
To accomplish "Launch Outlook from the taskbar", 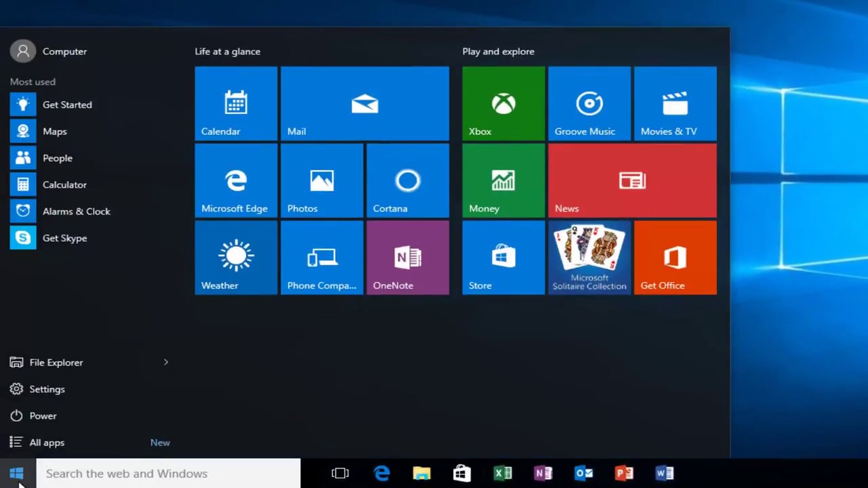I will point(583,473).
